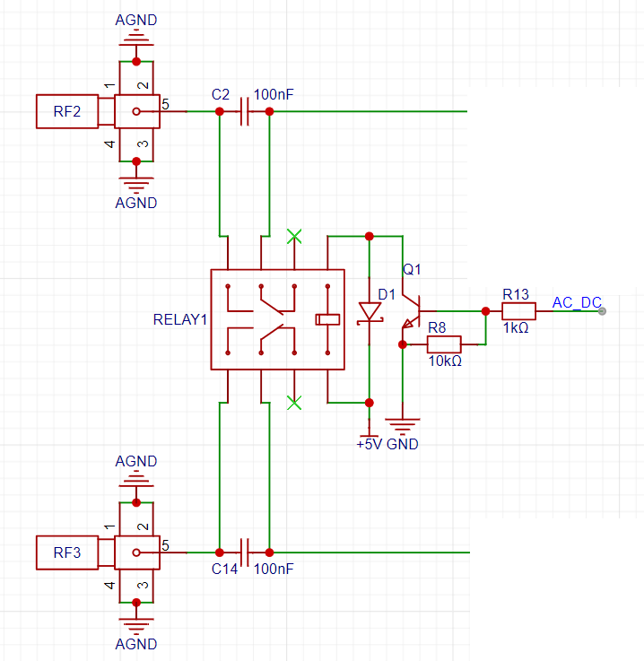Select the R13 designator label

coord(516,294)
